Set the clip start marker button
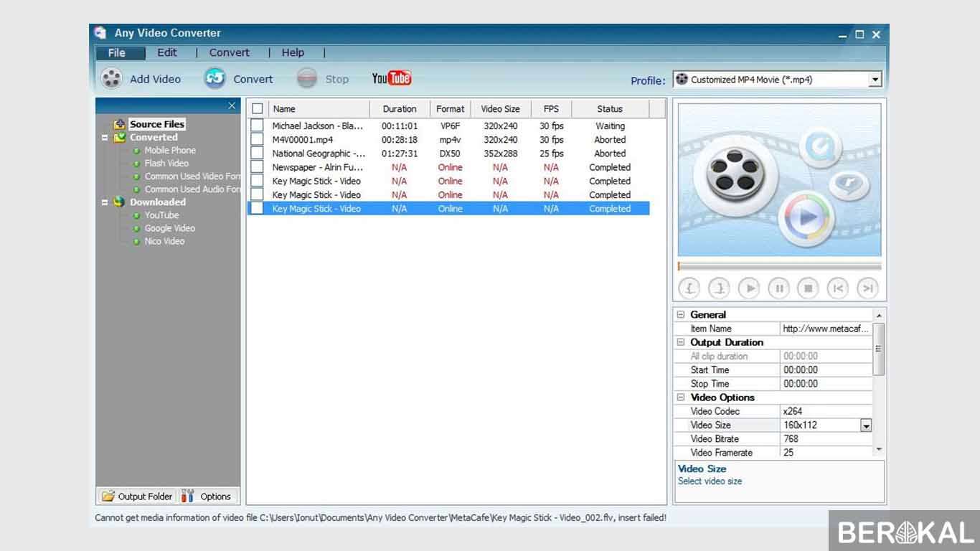980x551 pixels. tap(689, 288)
